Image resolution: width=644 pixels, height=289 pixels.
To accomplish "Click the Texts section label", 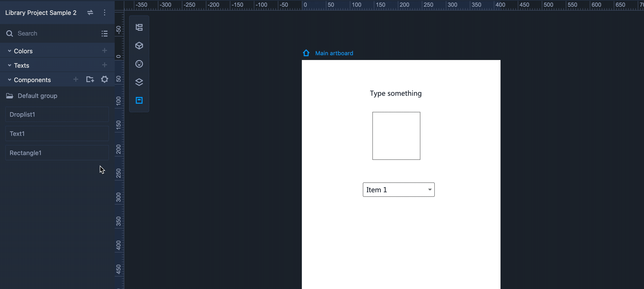I will 22,66.
